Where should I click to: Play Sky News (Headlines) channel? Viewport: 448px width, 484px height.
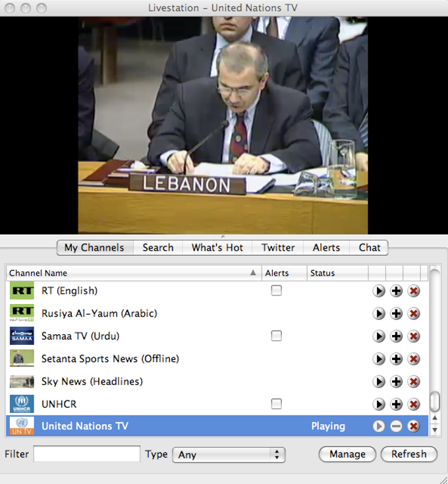point(379,382)
